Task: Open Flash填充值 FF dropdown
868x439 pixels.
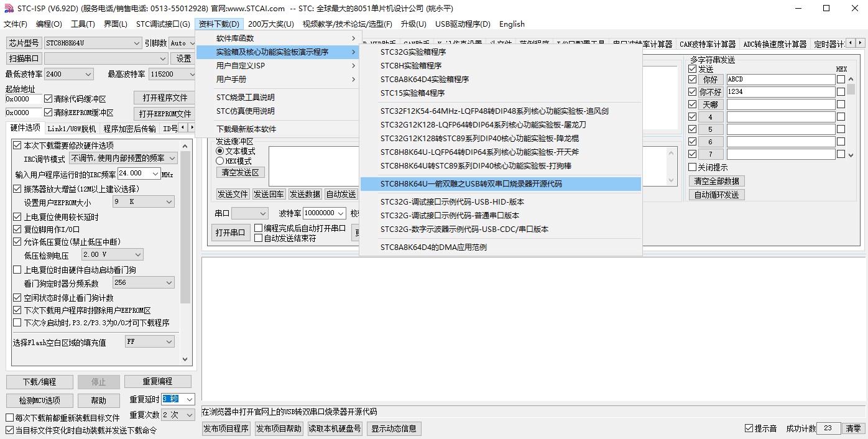Action: (x=149, y=342)
